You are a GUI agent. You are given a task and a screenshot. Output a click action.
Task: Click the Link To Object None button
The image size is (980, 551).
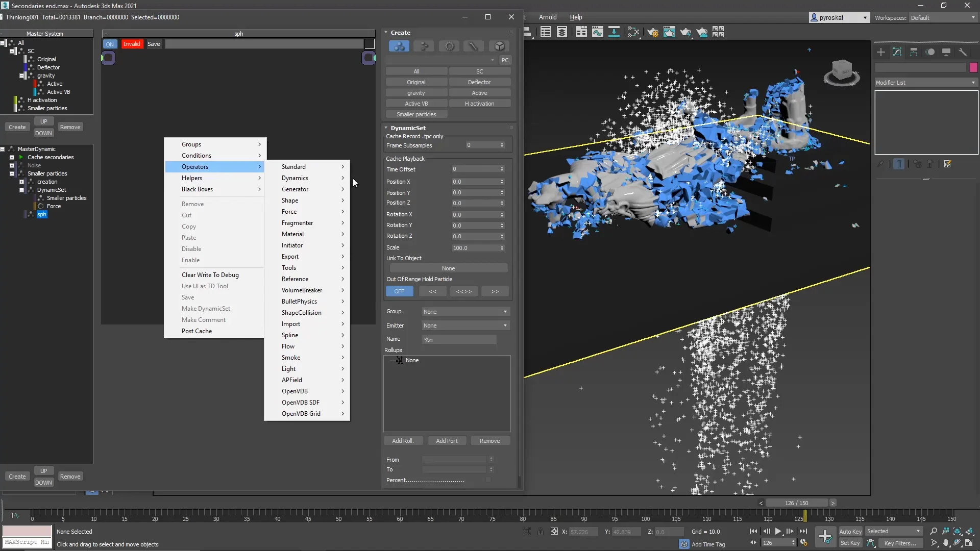tap(448, 268)
